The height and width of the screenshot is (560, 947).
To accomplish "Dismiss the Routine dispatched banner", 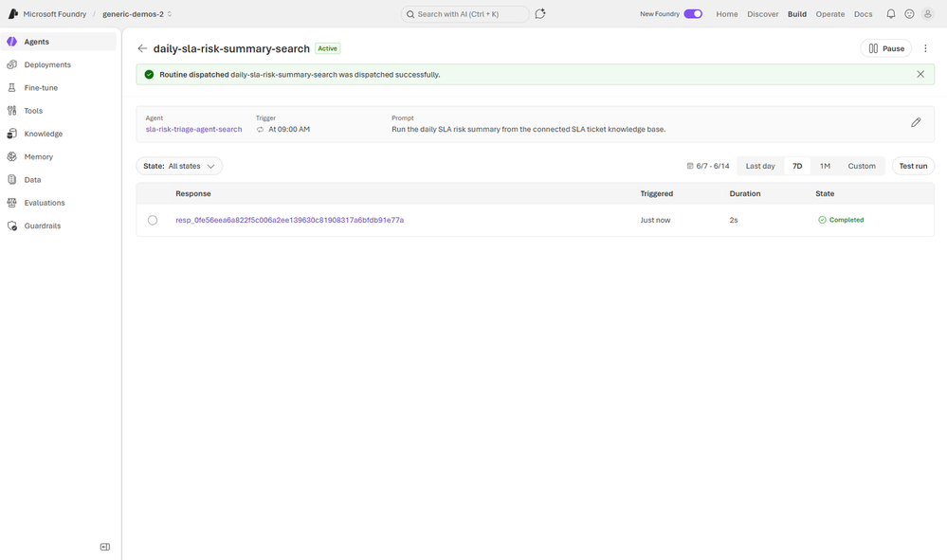I will coord(920,74).
